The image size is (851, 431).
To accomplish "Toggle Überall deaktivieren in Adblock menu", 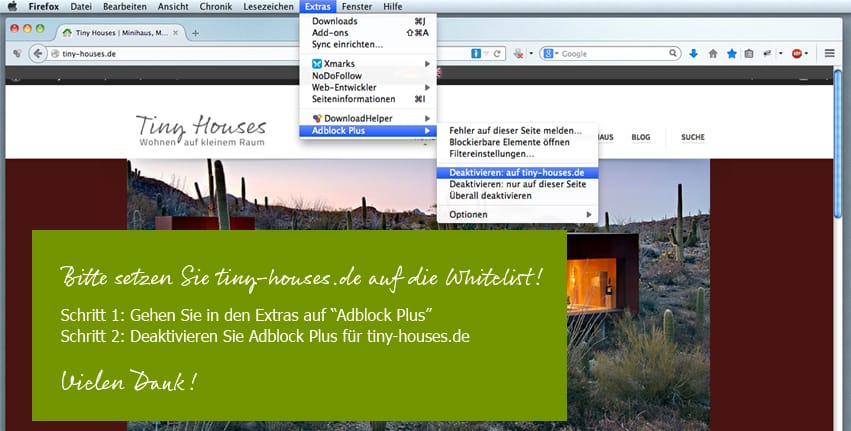I will (x=490, y=196).
